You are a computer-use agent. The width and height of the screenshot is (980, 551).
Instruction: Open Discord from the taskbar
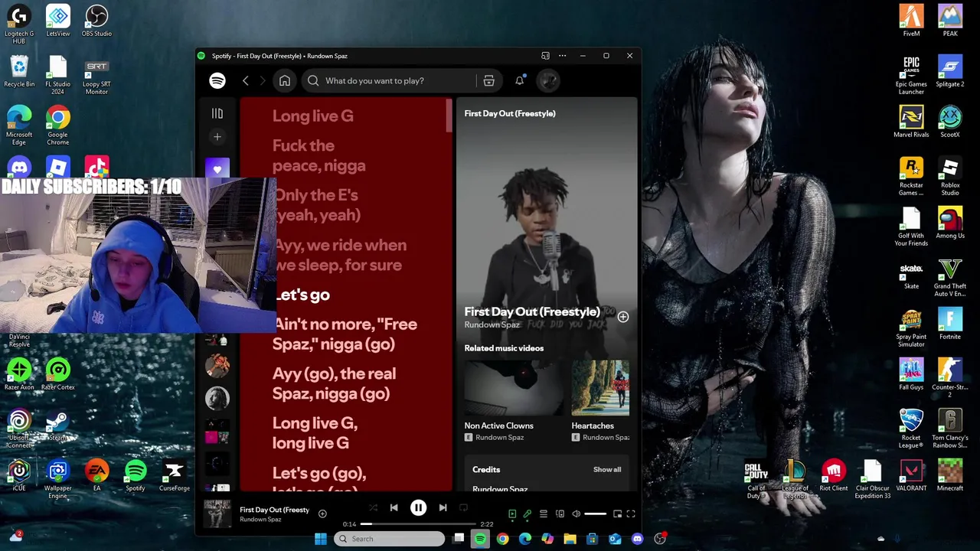tap(637, 539)
